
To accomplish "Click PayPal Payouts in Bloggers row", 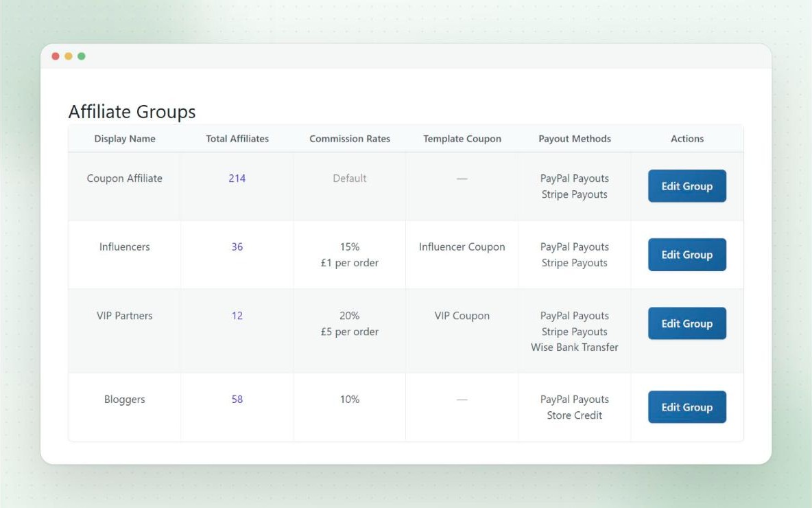I will coord(574,399).
